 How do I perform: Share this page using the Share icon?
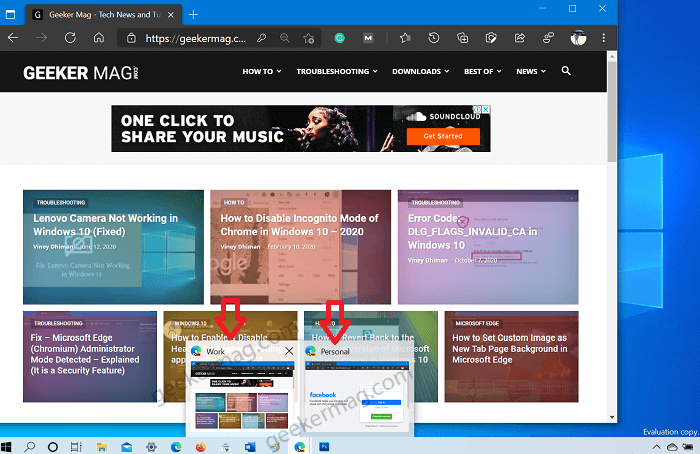pyautogui.click(x=520, y=38)
